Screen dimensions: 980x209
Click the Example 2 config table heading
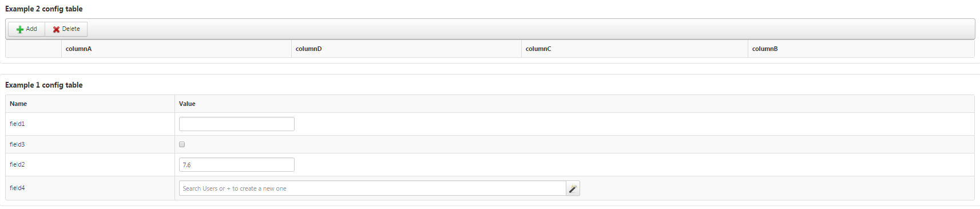44,9
